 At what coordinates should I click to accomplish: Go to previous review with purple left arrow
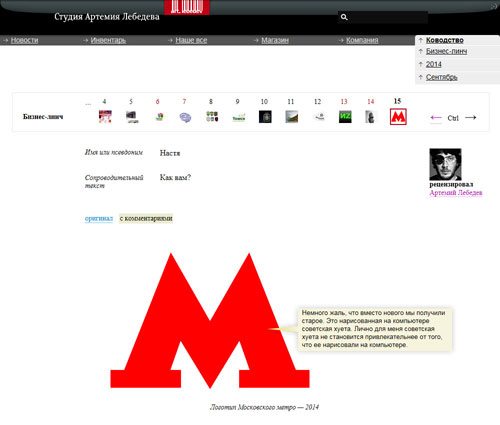436,118
